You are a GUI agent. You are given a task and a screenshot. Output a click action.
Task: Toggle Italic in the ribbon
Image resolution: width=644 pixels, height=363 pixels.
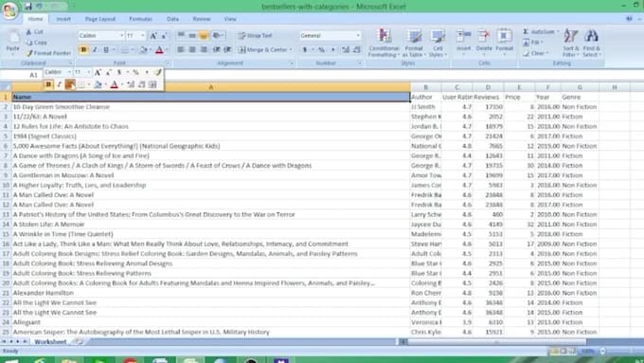point(95,49)
